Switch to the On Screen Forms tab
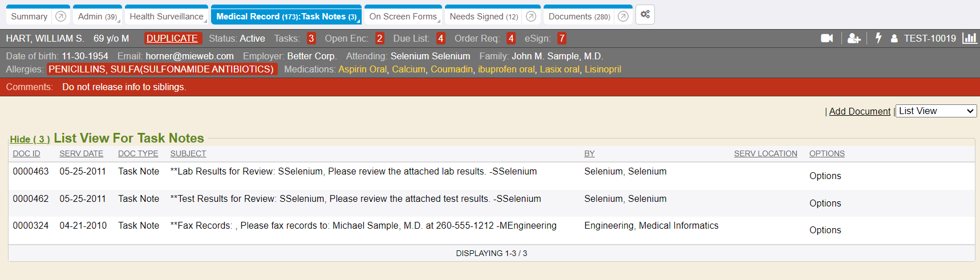Viewport: 980px width, 280px height. (403, 17)
